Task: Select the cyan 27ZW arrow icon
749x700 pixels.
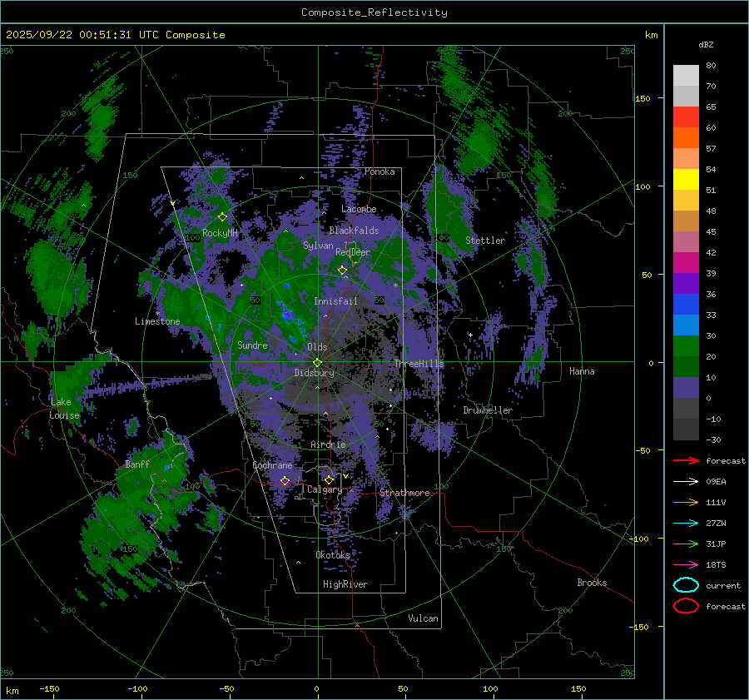Action: [685, 523]
